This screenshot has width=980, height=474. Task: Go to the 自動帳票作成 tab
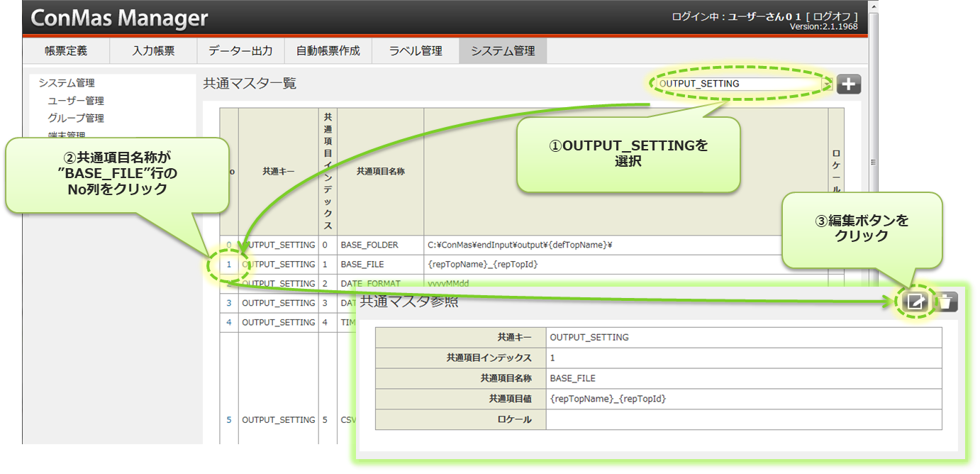pos(328,51)
